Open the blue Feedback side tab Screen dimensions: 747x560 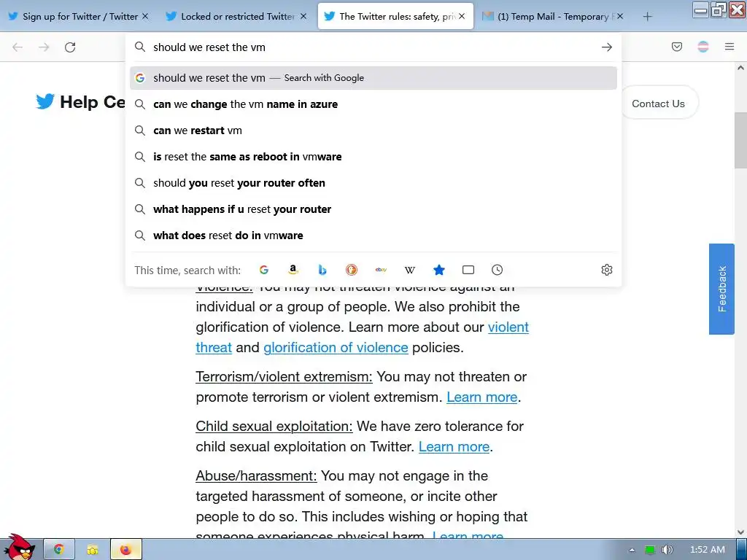coord(721,289)
